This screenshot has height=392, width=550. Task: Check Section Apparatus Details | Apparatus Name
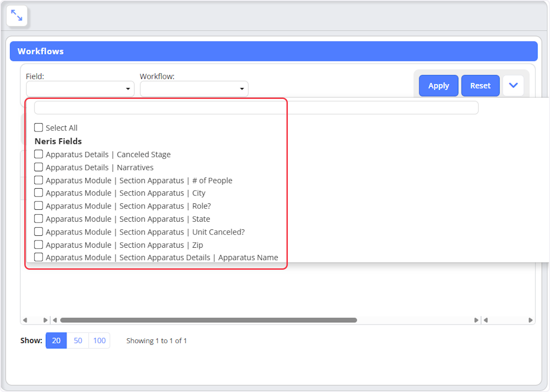pyautogui.click(x=38, y=257)
